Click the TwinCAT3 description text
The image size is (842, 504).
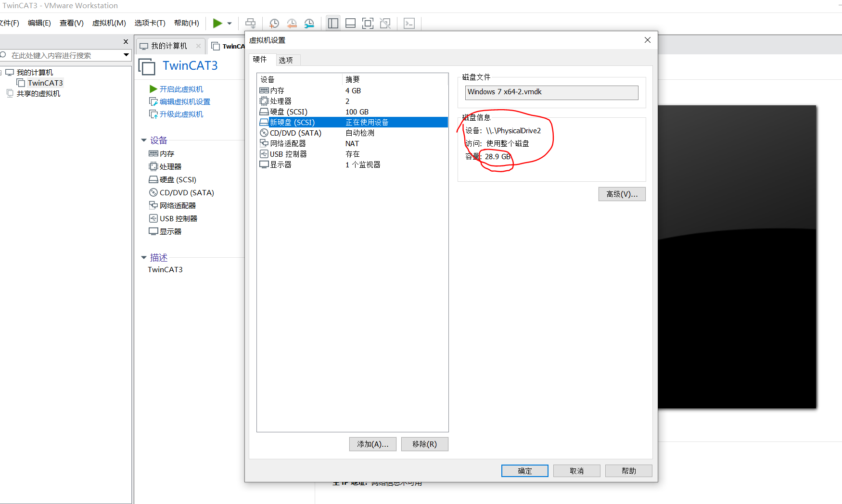[165, 269]
